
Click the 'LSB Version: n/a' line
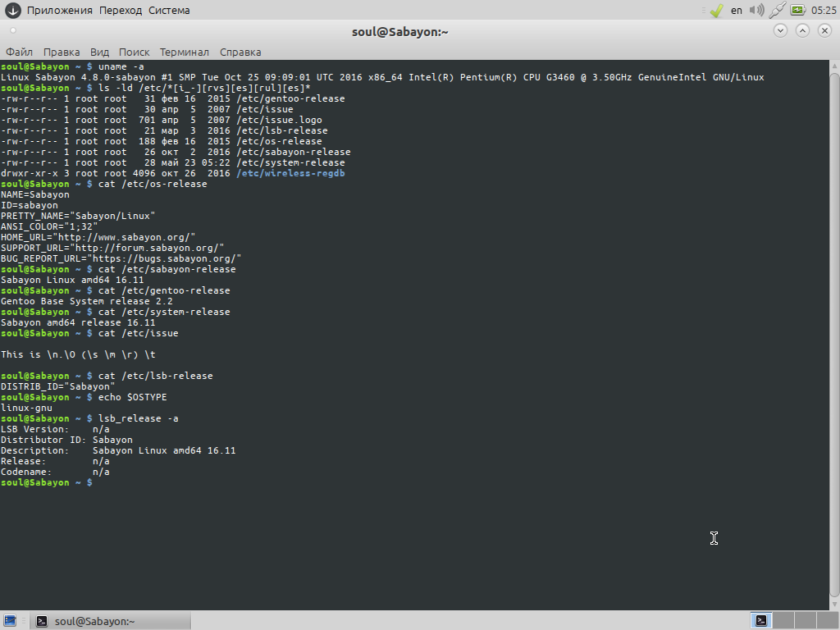[x=55, y=430]
